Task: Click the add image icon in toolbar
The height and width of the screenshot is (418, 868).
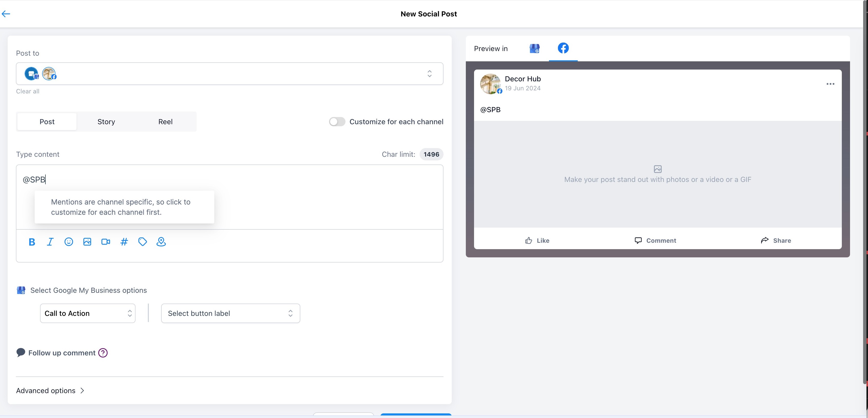Action: point(87,242)
